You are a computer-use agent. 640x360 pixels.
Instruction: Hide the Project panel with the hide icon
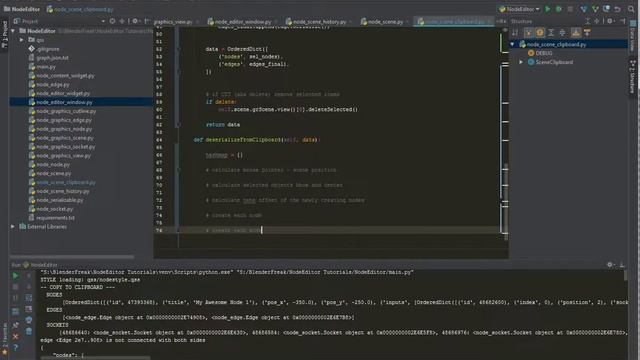(x=147, y=21)
